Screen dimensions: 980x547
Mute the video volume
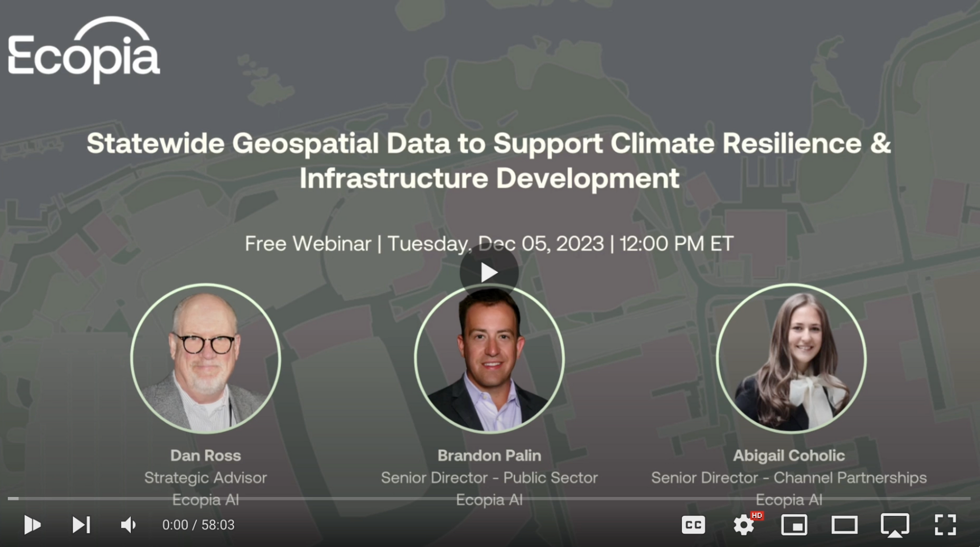click(x=128, y=524)
